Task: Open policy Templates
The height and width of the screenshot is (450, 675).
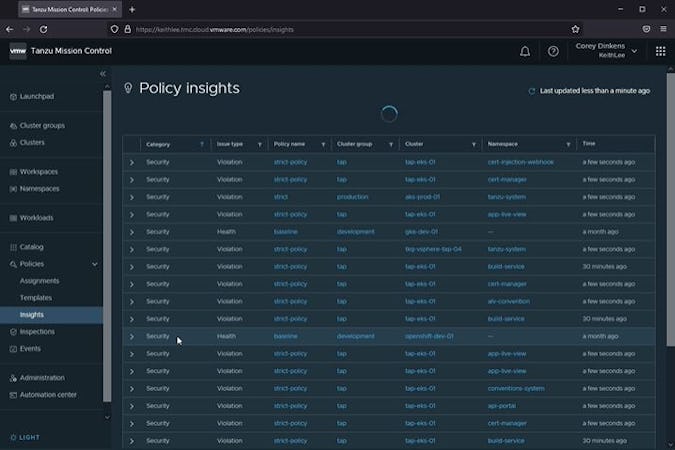Action: pyautogui.click(x=36, y=298)
